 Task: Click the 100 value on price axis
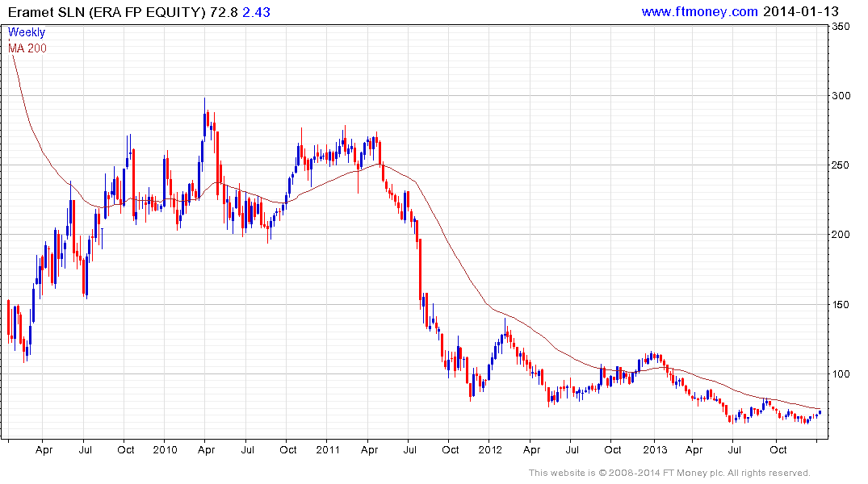pos(841,374)
